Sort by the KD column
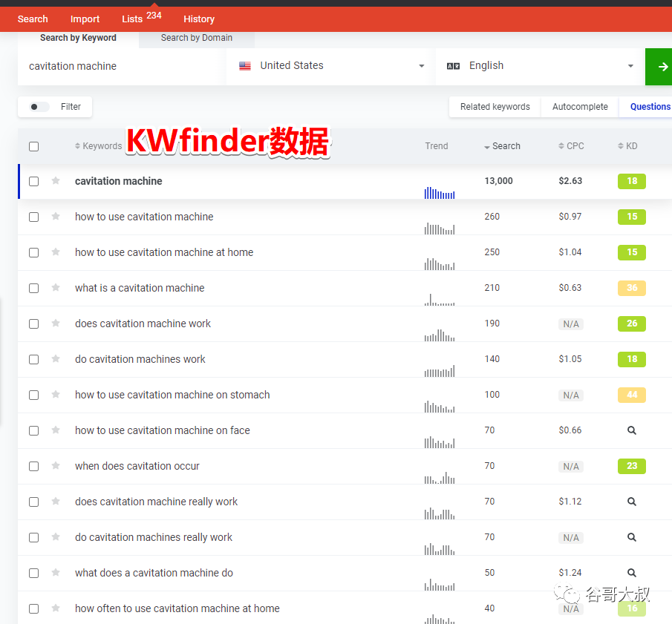Image resolution: width=672 pixels, height=624 pixels. click(627, 146)
